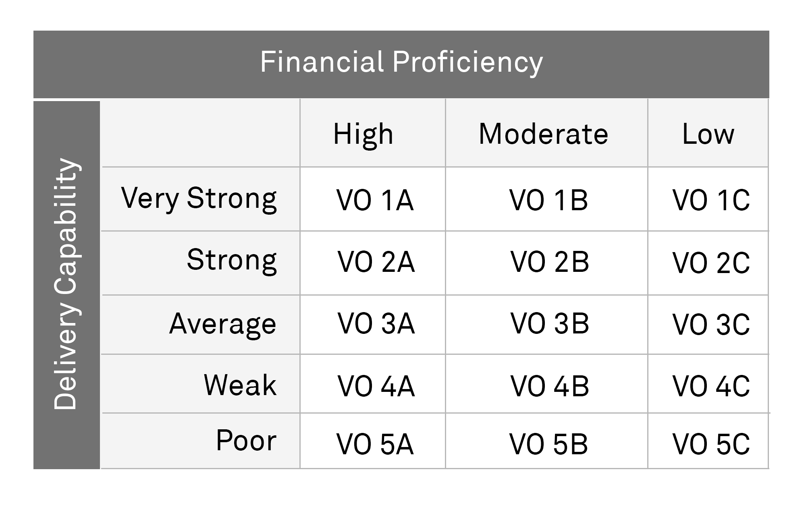Select the VO 3B cell

pos(550,324)
